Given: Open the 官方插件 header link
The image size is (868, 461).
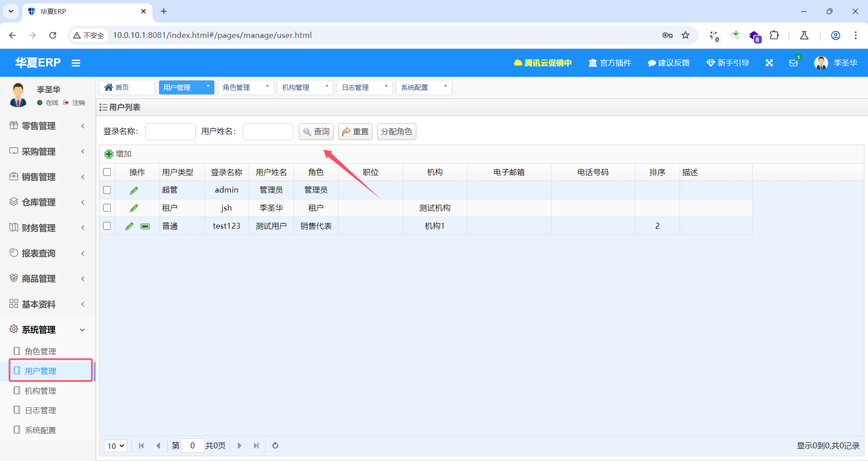Looking at the screenshot, I should pyautogui.click(x=609, y=63).
